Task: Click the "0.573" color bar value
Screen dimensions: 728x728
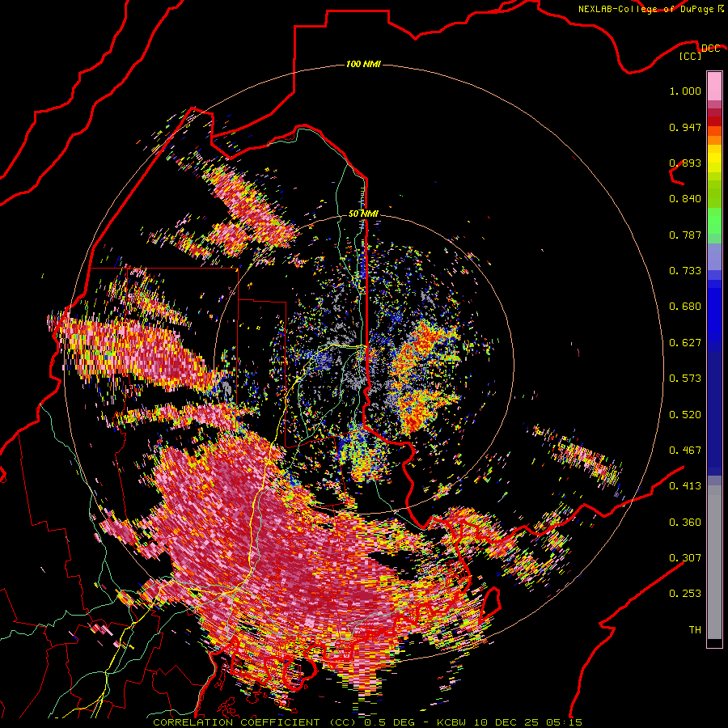Action: point(685,379)
